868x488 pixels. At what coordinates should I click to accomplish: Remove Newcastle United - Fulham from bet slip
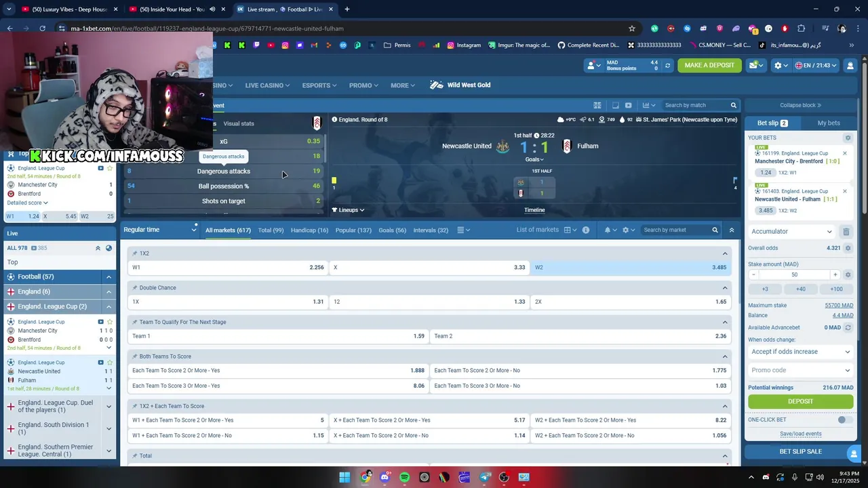(x=844, y=191)
